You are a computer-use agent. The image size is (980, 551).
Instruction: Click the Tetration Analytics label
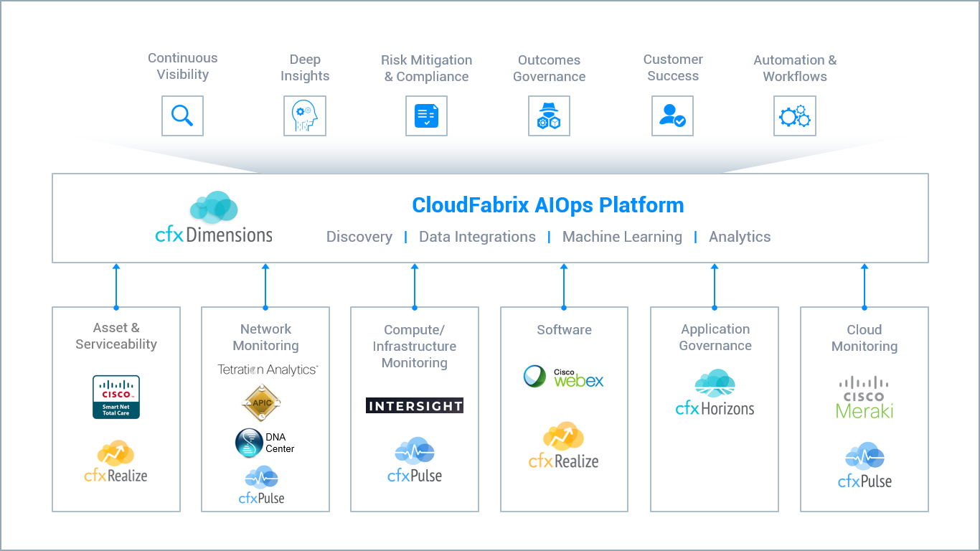pos(267,369)
